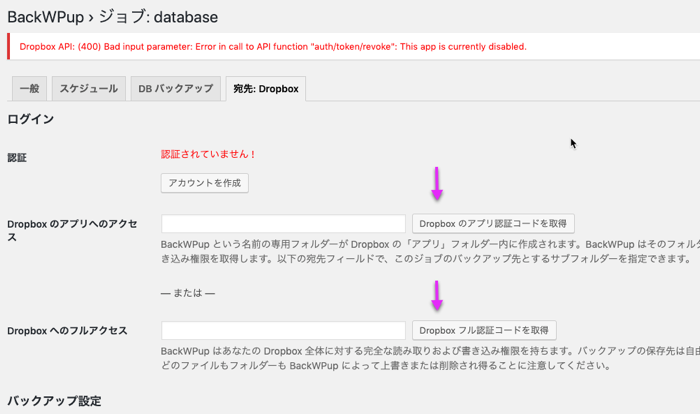Click the Dropbox へのフルアクセス label
Image resolution: width=700 pixels, height=414 pixels.
pos(67,331)
